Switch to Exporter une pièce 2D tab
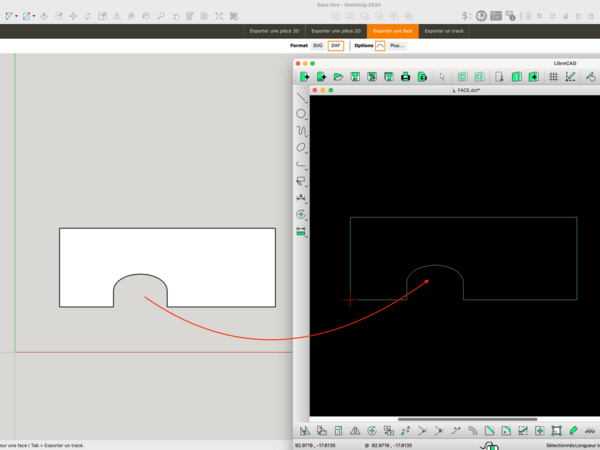 tap(335, 31)
